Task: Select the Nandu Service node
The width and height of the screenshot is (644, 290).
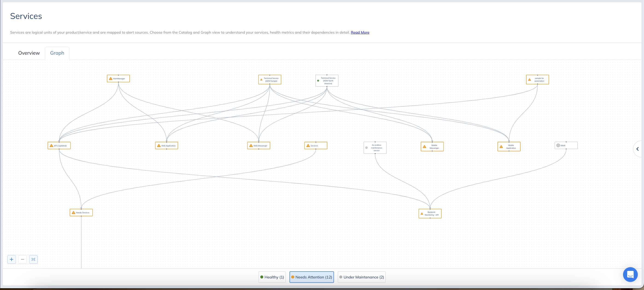Action: click(82, 213)
